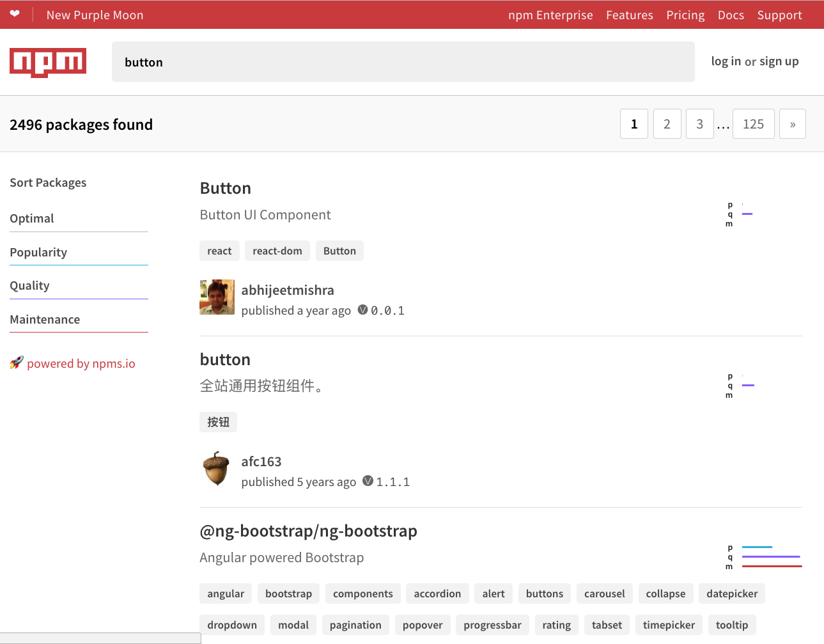
Task: Open the lowercase 'button' package title
Action: pyautogui.click(x=225, y=359)
